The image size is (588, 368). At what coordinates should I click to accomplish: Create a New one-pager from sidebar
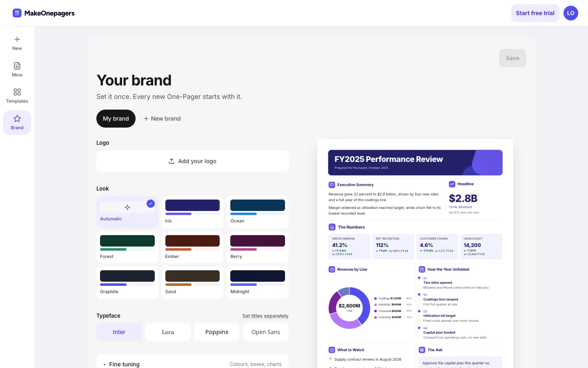tap(17, 43)
